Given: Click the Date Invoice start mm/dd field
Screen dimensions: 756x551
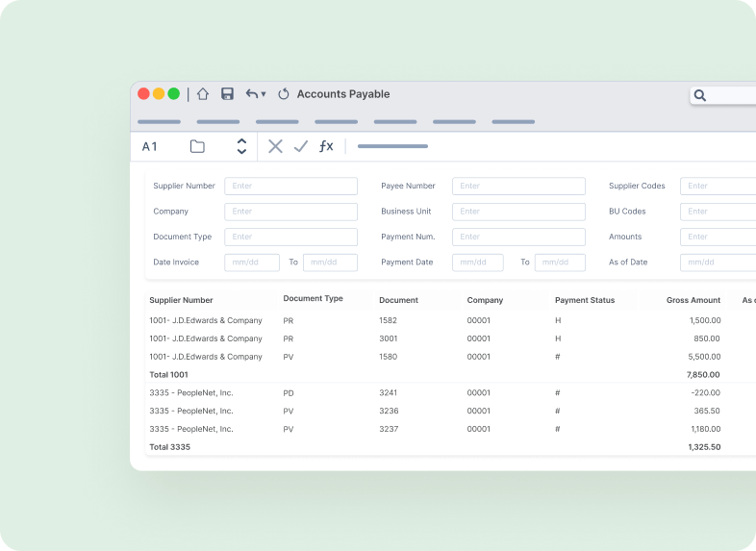Looking at the screenshot, I should [x=252, y=263].
